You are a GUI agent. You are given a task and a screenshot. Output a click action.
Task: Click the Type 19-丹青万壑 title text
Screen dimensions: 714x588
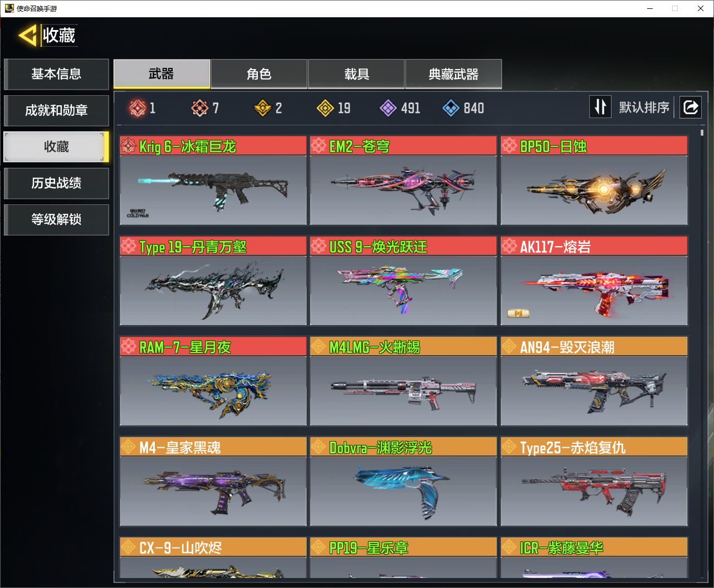193,247
